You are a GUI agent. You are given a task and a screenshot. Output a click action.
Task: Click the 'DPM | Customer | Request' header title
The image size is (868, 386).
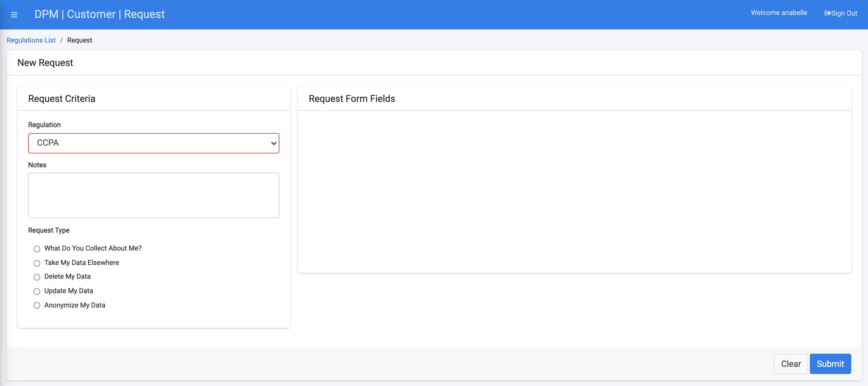pyautogui.click(x=100, y=14)
